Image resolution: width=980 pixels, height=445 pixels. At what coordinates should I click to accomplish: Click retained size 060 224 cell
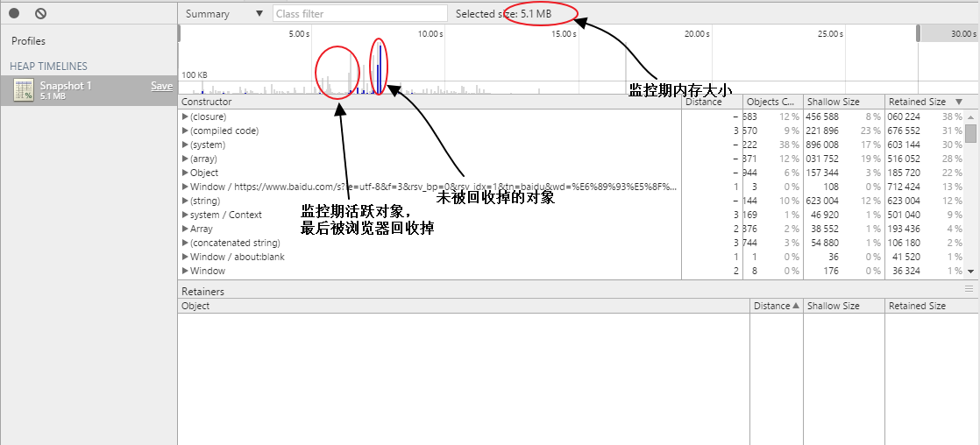coord(903,117)
